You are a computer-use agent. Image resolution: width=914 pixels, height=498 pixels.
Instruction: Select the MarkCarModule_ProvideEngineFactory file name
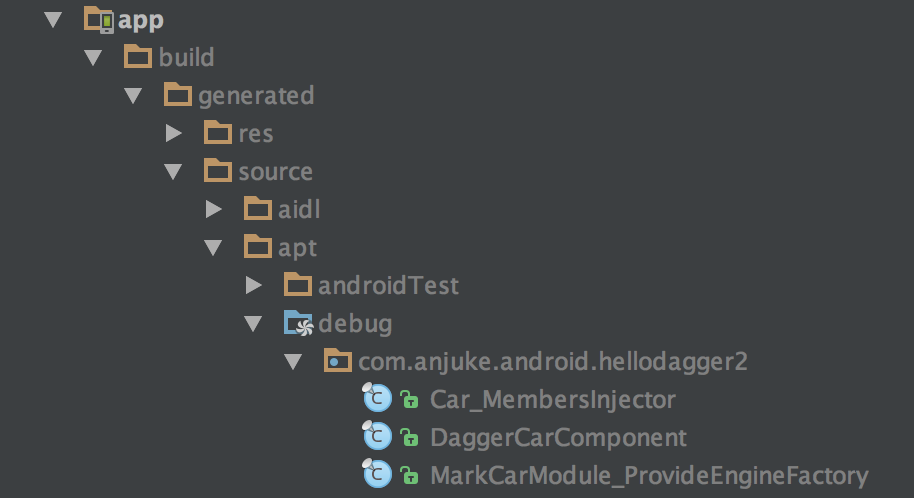pyautogui.click(x=649, y=475)
